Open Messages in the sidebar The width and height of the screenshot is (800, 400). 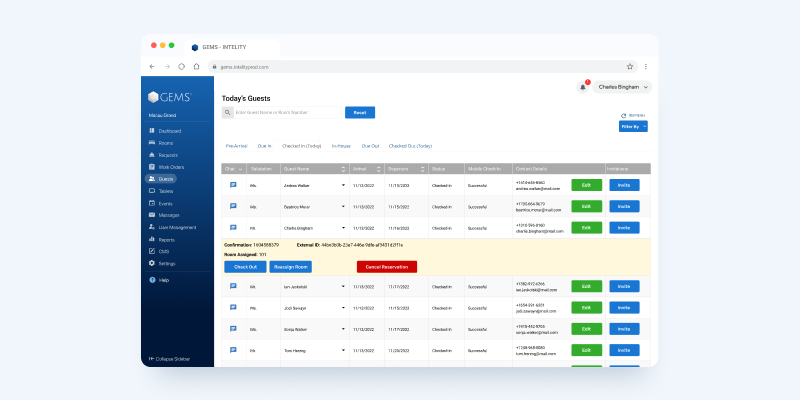pos(164,215)
